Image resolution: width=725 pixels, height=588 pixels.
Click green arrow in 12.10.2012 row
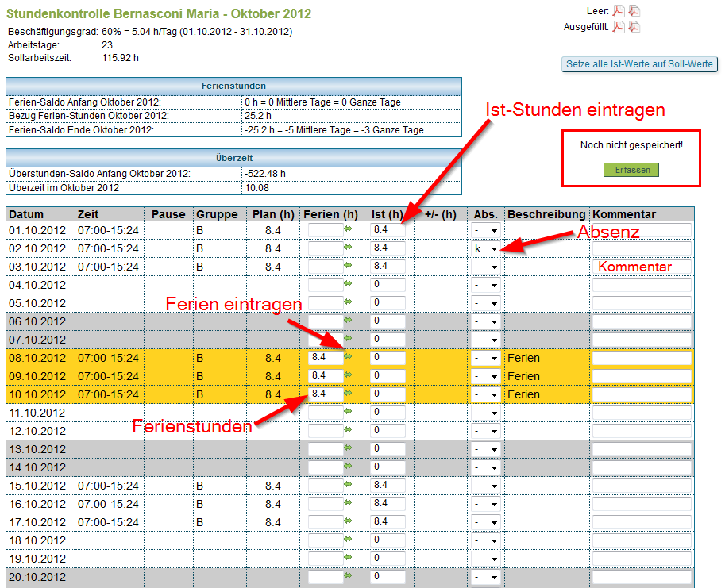click(x=347, y=430)
